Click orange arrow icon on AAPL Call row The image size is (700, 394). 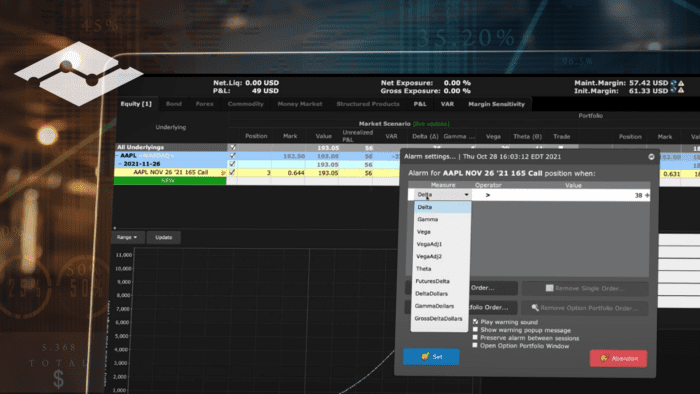(x=223, y=173)
